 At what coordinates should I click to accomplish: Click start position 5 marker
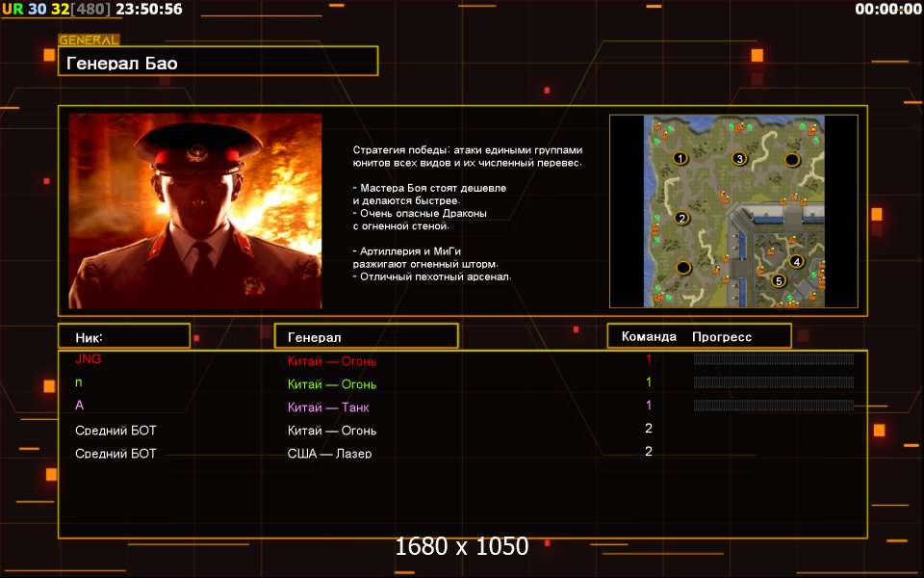click(779, 281)
